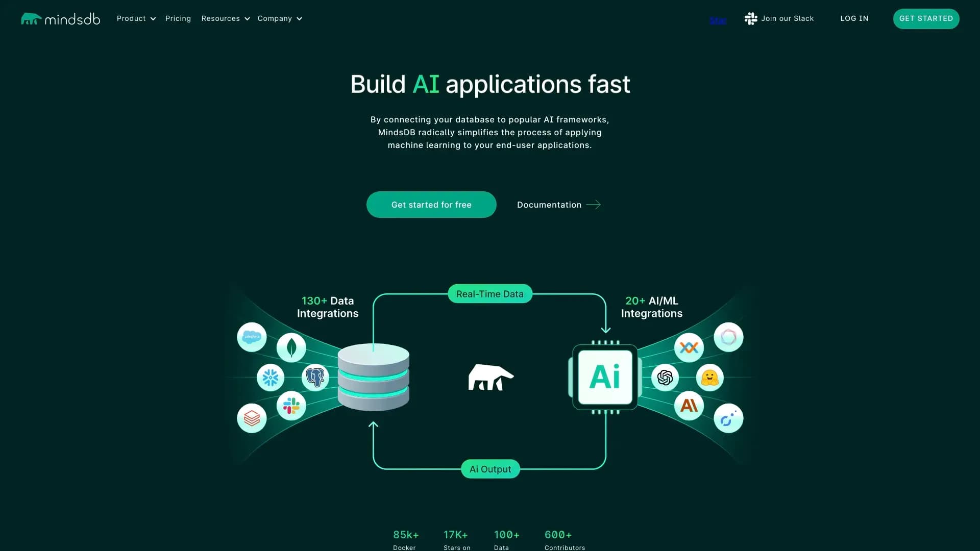Open the Join our Slack link
This screenshot has height=551, width=980.
coord(779,18)
